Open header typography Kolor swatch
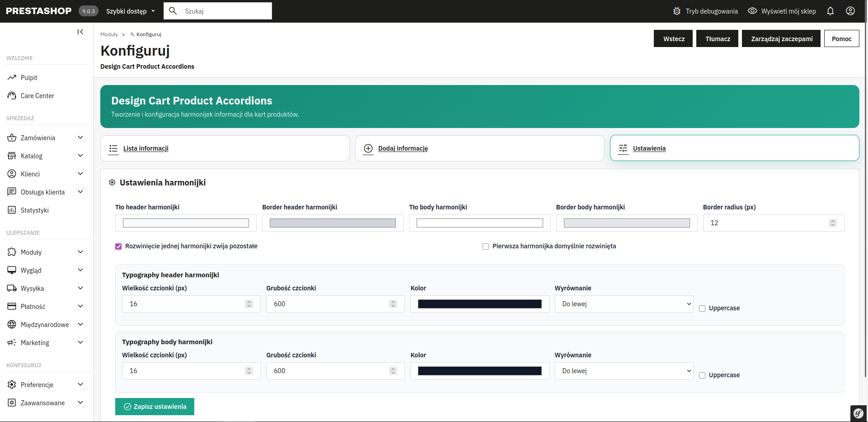Image resolution: width=868 pixels, height=422 pixels. click(x=479, y=304)
